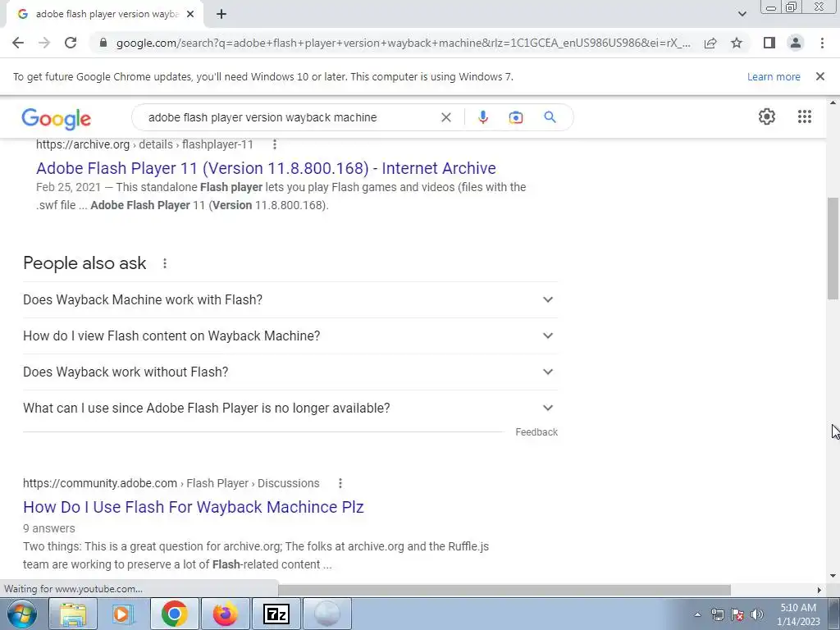
Task: Click the vertical scrollbar thumb
Action: [833, 248]
